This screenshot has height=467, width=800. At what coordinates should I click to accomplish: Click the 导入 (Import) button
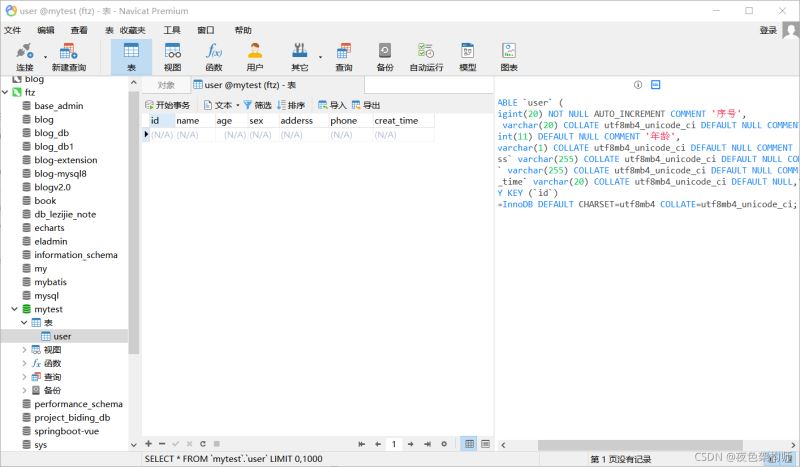point(332,105)
